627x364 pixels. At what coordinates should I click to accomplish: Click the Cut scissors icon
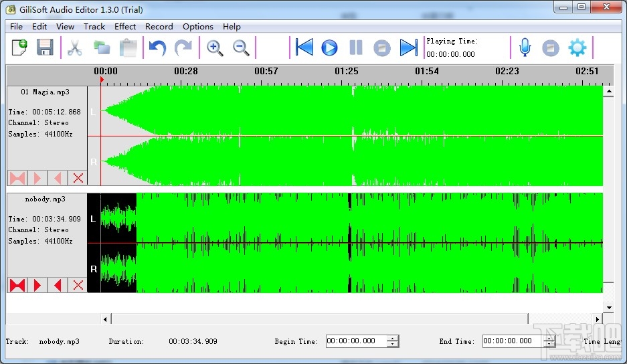tap(75, 48)
